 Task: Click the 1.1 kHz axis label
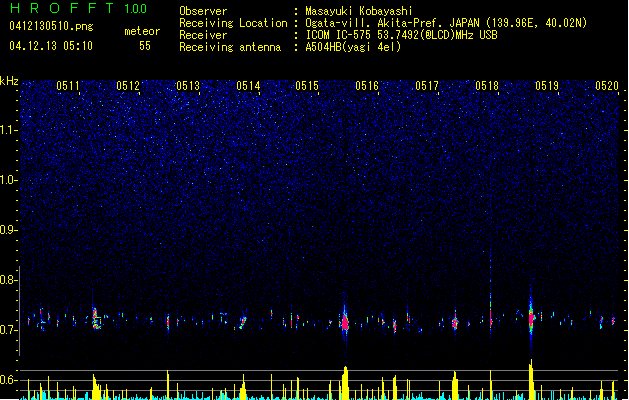click(8, 130)
